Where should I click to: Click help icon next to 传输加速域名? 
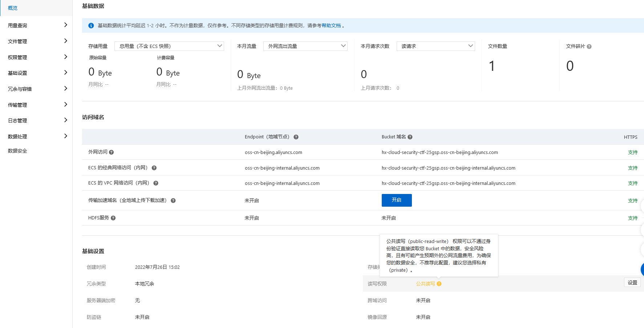coord(173,201)
